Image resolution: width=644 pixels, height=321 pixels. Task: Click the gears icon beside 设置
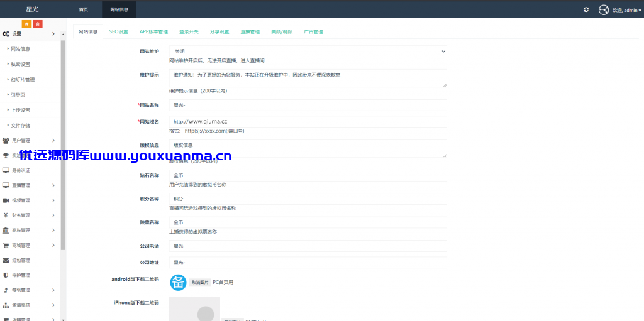click(6, 34)
